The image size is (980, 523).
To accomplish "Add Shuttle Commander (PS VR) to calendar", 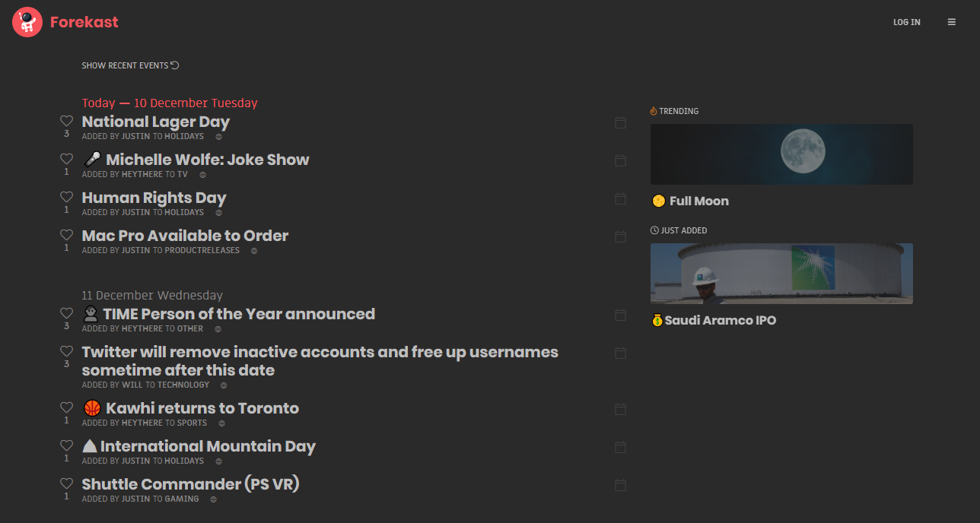I will click(620, 485).
